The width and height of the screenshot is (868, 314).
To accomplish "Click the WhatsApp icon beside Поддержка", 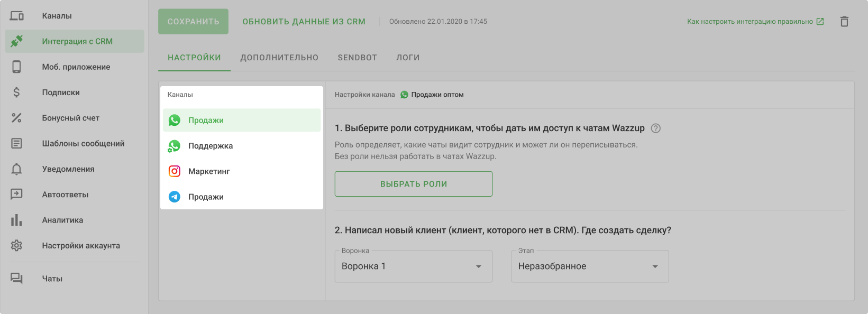I will tap(175, 146).
